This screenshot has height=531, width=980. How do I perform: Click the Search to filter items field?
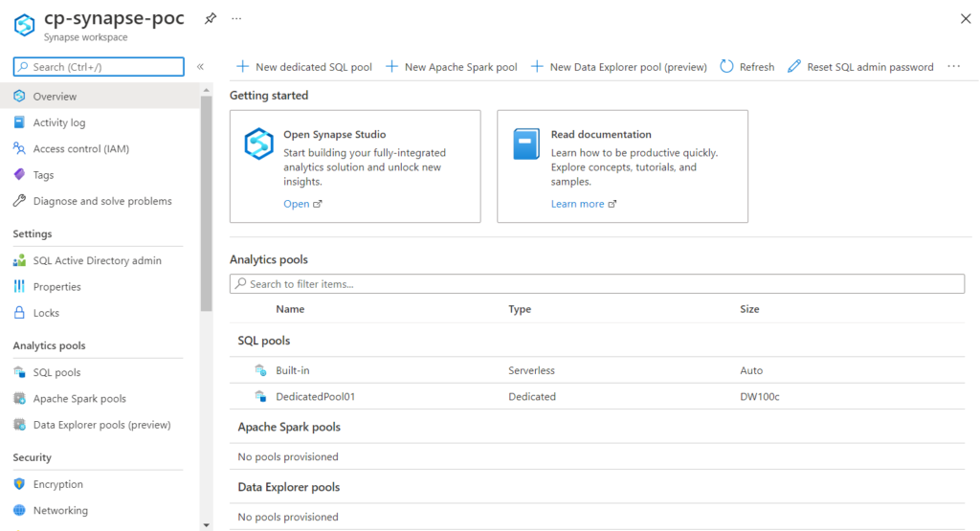597,283
